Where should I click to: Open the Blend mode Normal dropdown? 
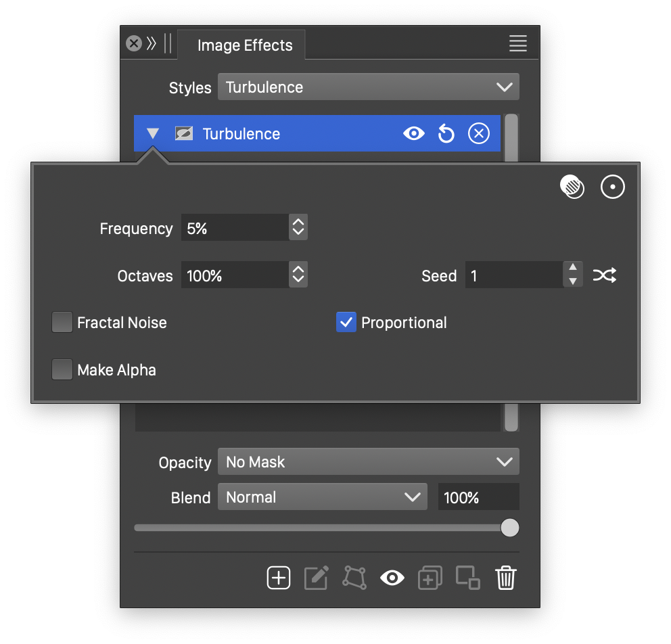coord(322,497)
